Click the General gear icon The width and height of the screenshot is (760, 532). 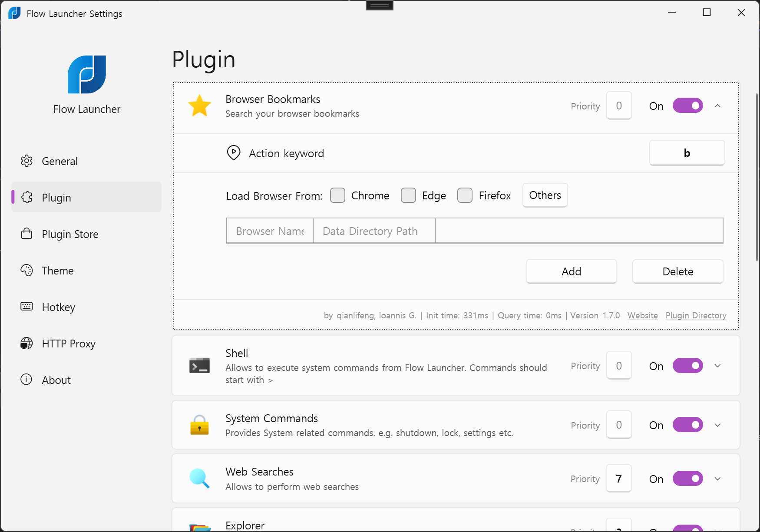(x=26, y=161)
